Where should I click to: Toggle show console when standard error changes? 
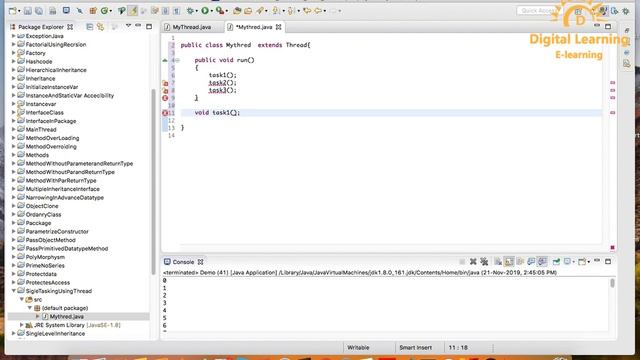click(542, 262)
